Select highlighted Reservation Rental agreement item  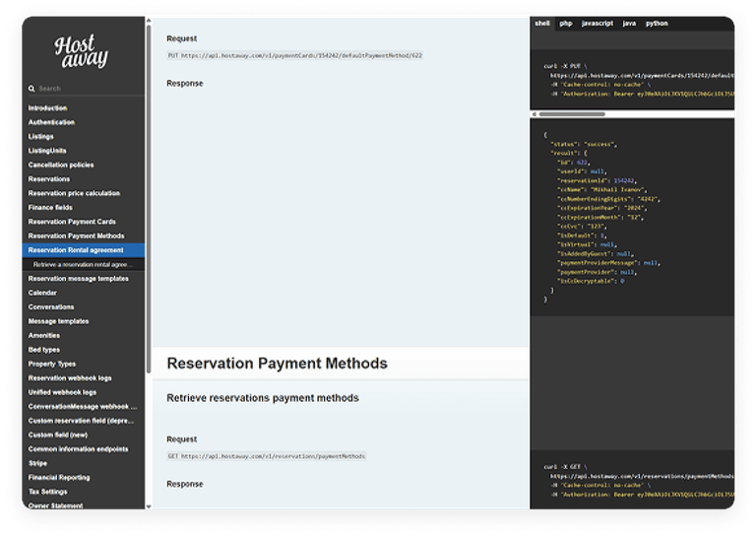(x=84, y=250)
